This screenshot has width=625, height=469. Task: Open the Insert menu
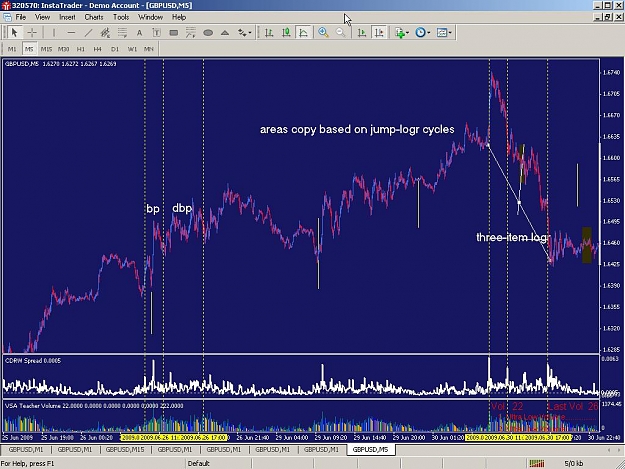pos(67,17)
